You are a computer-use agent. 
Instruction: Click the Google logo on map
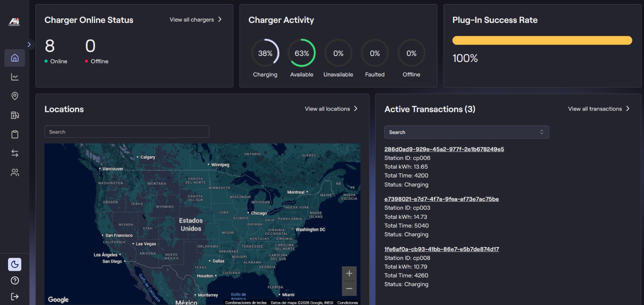click(x=58, y=299)
